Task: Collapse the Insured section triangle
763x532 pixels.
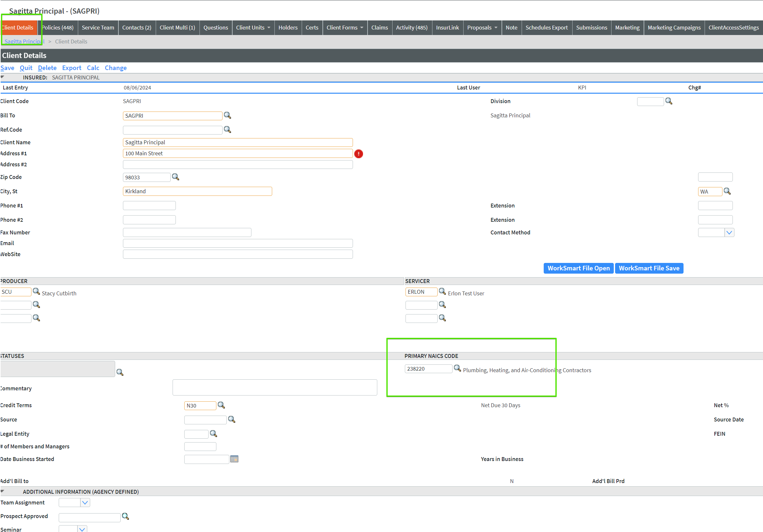Action: pyautogui.click(x=3, y=77)
